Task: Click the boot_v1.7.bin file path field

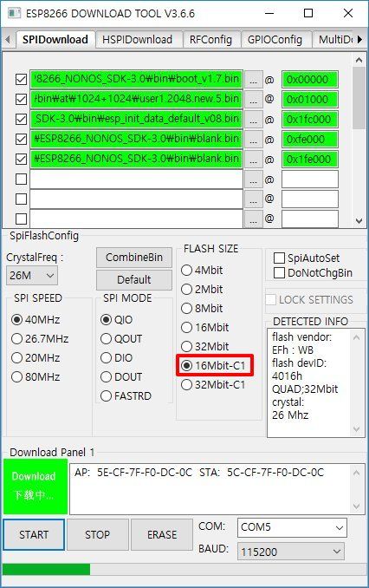Action: (136, 80)
